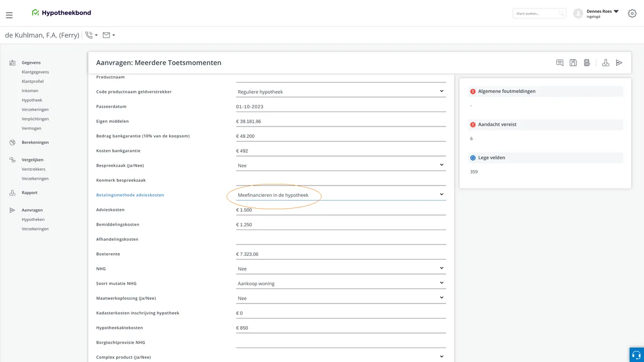Click the Boeterente amount field

click(x=341, y=254)
